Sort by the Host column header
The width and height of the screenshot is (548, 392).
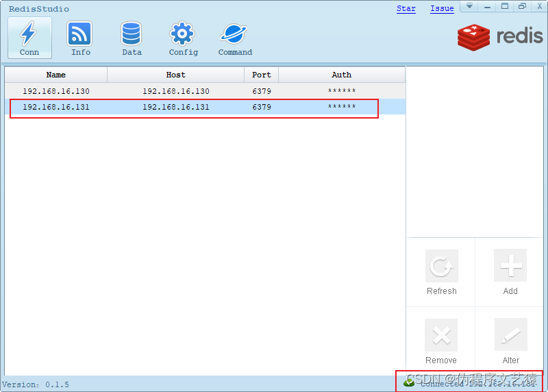point(175,75)
